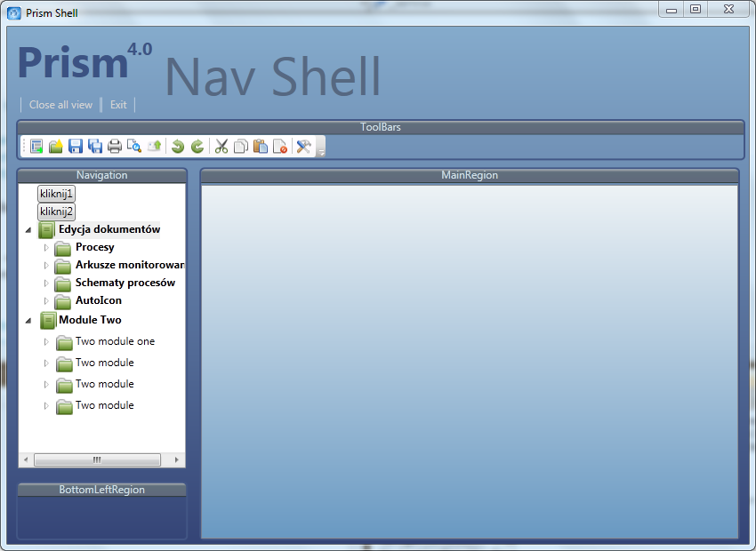Click the Open folder toolbar icon
The height and width of the screenshot is (551, 756).
pos(56,146)
